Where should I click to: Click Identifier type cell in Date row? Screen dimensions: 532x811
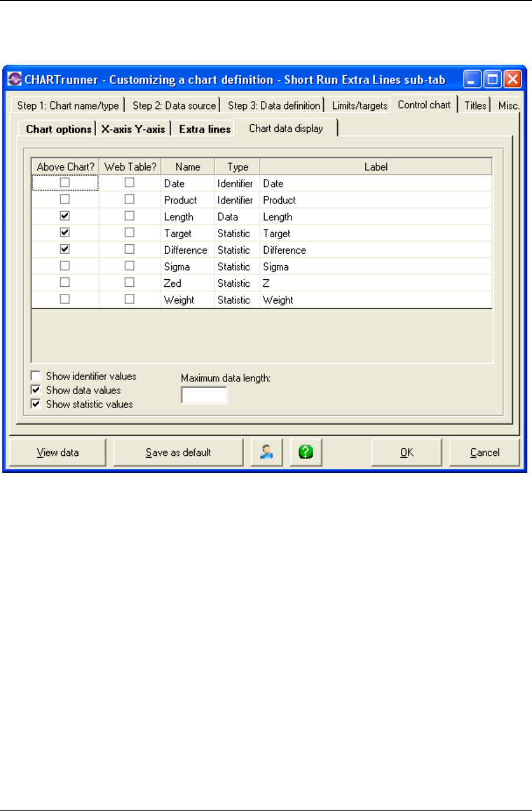pyautogui.click(x=237, y=183)
